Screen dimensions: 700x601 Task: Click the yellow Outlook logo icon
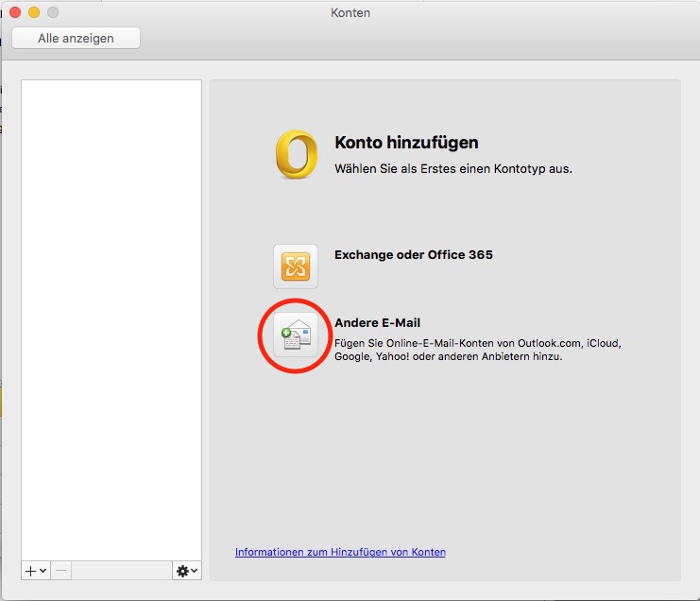[x=296, y=154]
